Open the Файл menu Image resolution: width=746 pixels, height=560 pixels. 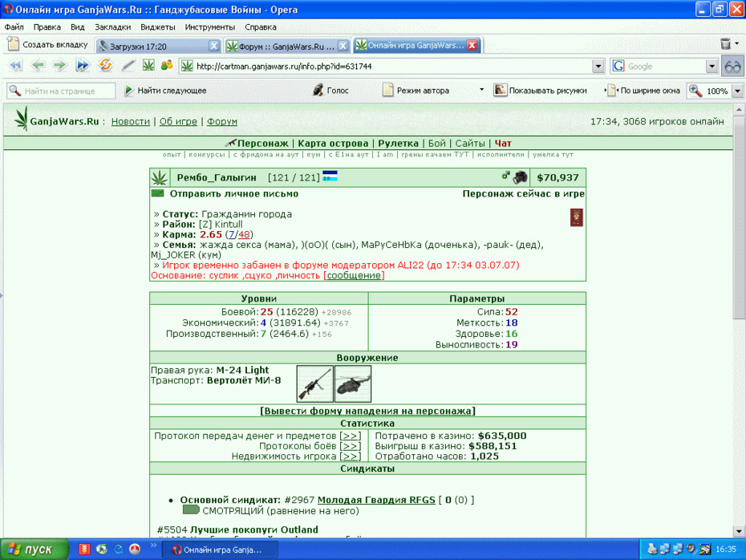point(14,27)
